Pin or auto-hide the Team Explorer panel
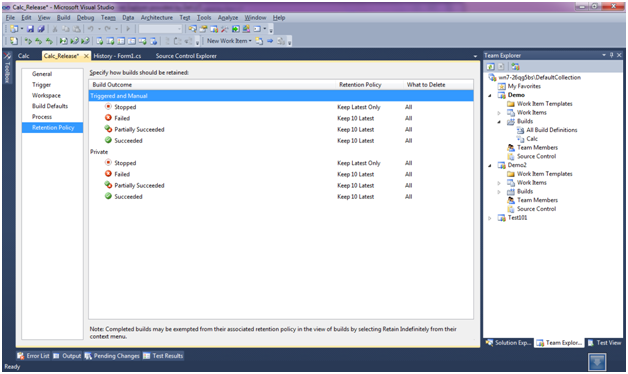This screenshot has width=628, height=374. coord(612,55)
